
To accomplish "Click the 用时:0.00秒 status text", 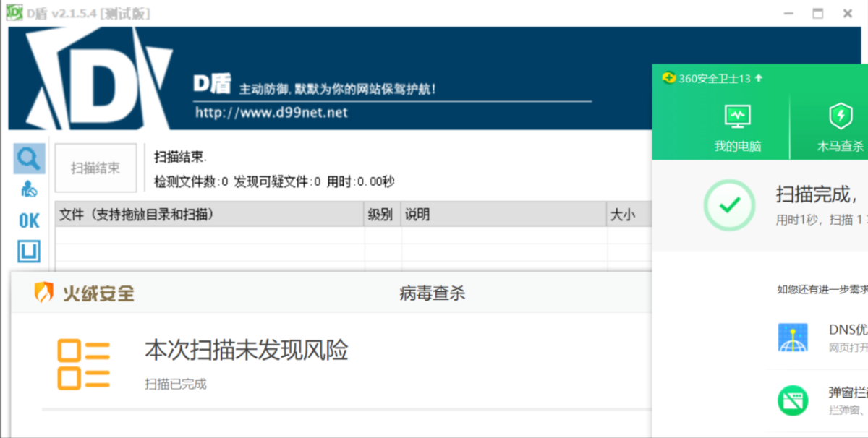I will click(360, 181).
